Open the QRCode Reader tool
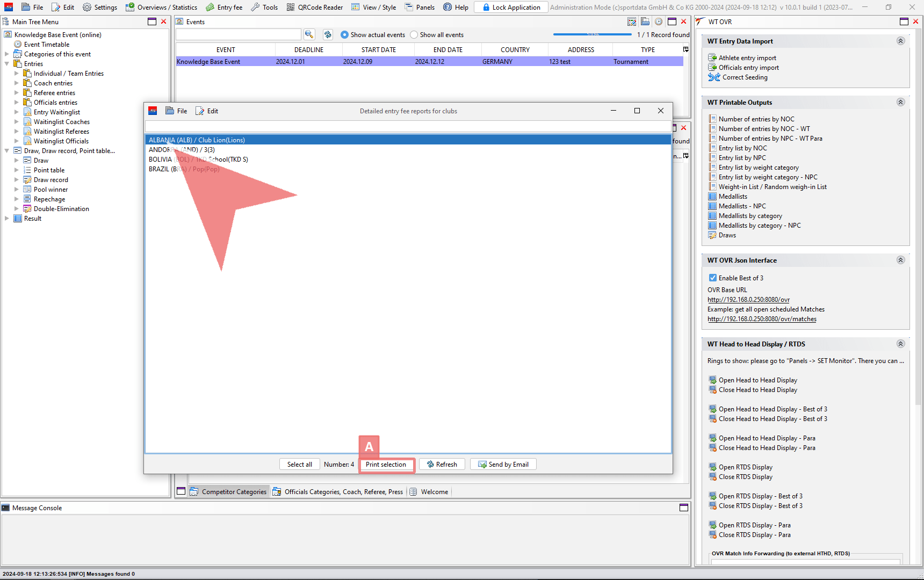 (x=314, y=7)
